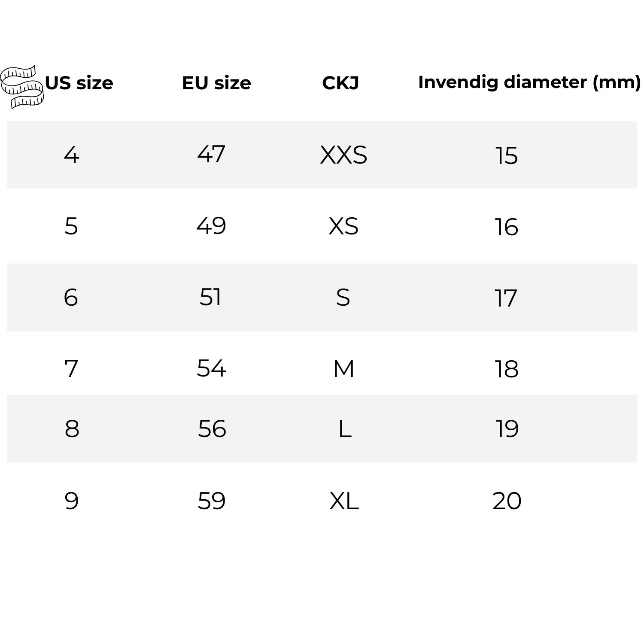Select the 20 mm diameter value
The image size is (644, 644).
click(507, 501)
